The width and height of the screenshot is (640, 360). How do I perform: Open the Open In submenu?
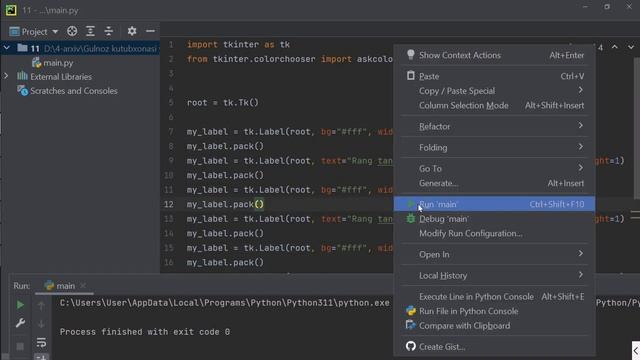pyautogui.click(x=494, y=254)
